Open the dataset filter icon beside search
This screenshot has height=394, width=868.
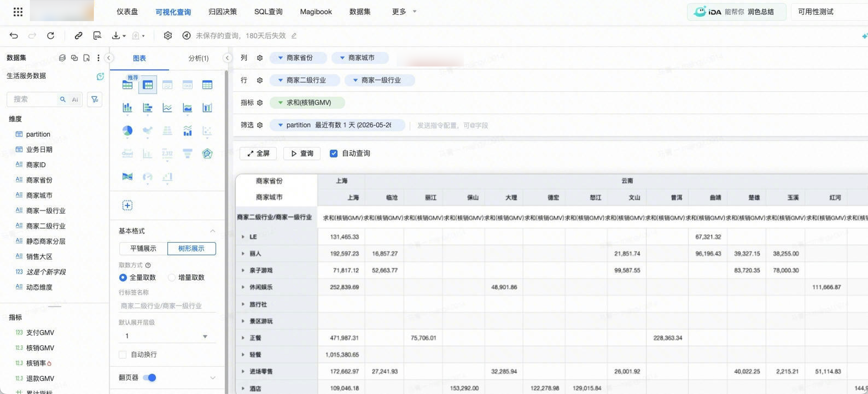coord(94,99)
